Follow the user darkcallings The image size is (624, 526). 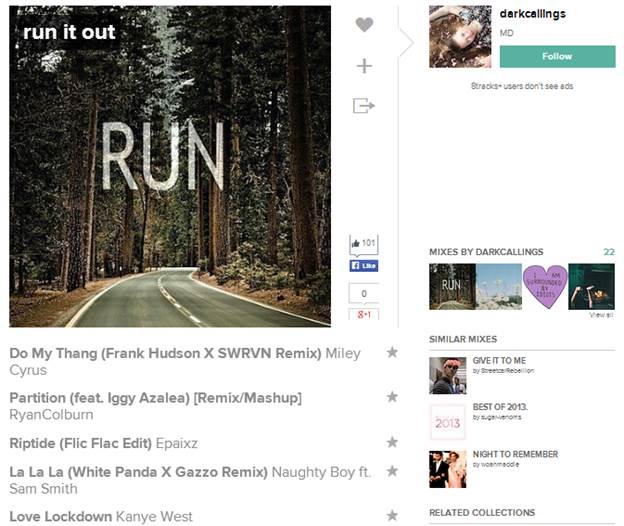click(557, 56)
